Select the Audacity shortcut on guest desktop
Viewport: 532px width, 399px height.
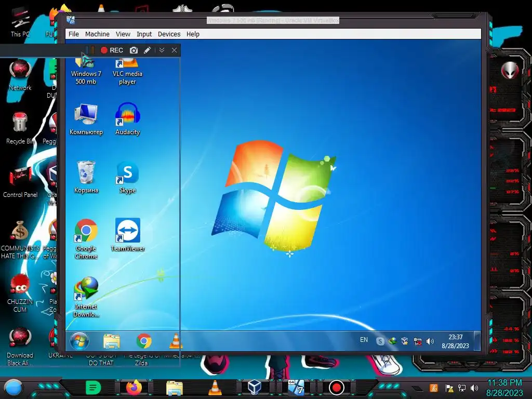128,119
